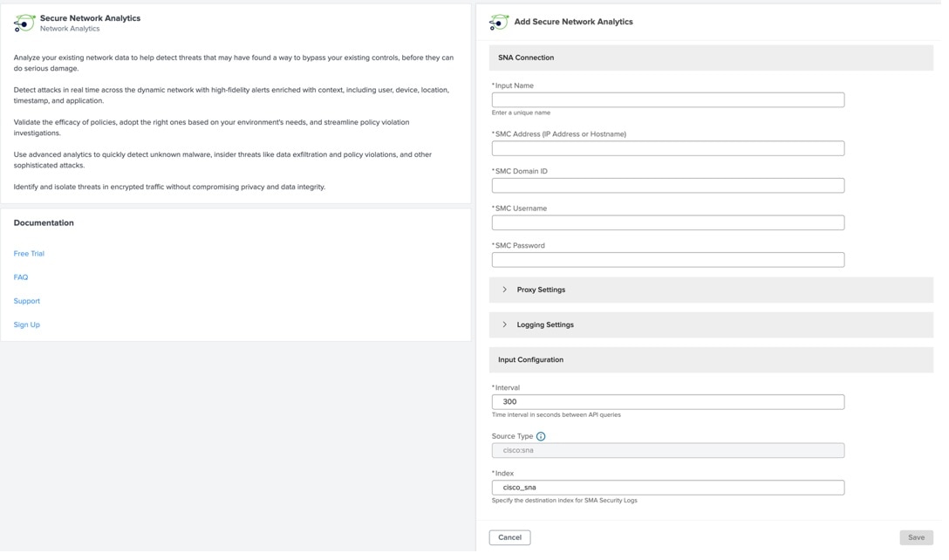Click into the SMC Username field
Screen dimensions: 949x560
667,223
